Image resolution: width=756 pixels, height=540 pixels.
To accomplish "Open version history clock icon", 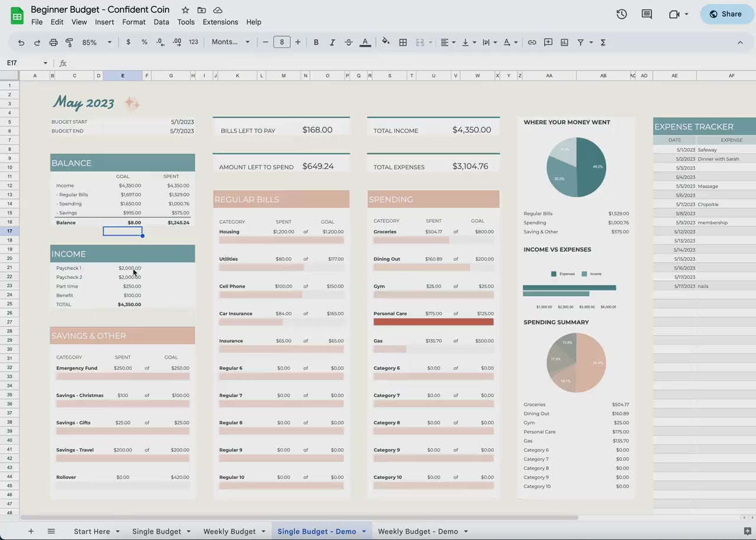I will (x=621, y=14).
